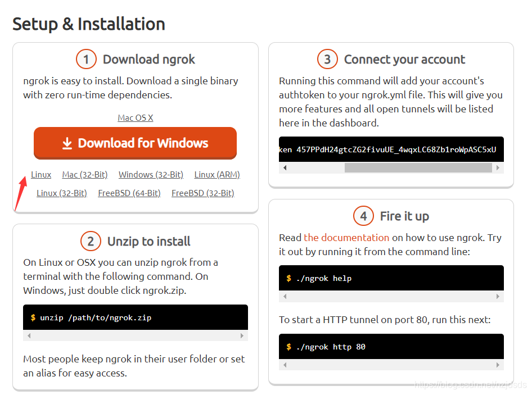Click left scroll arrow under the authtoken command

(x=285, y=167)
